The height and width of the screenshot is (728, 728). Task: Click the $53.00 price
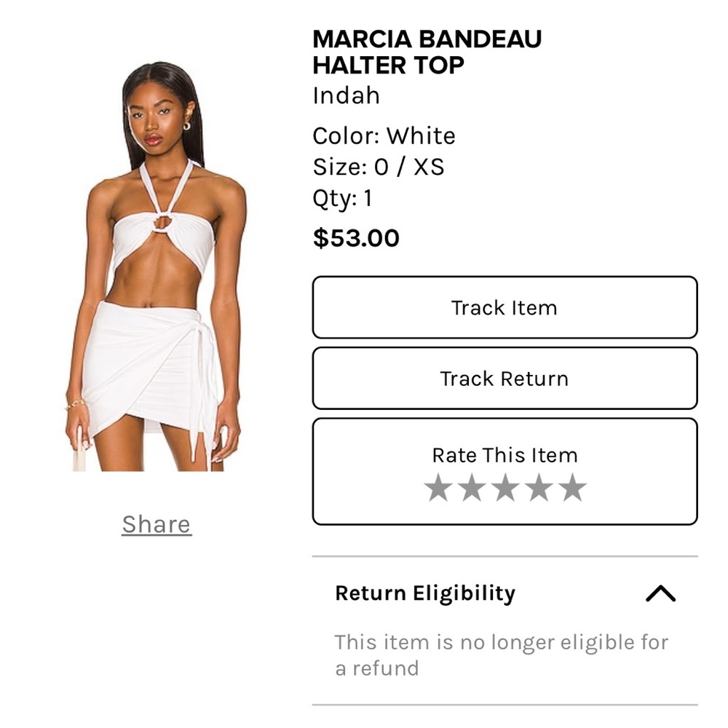(x=355, y=237)
